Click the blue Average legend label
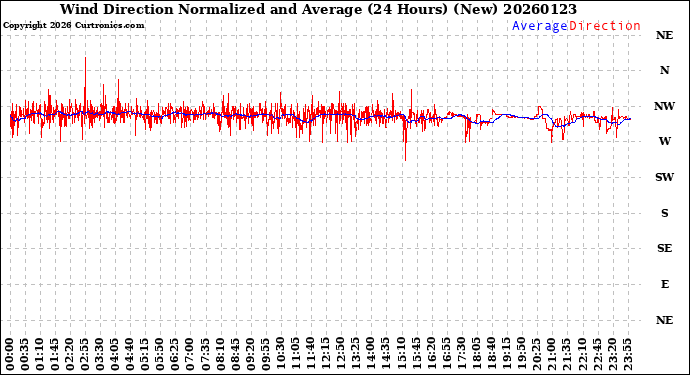This screenshot has height=375, width=690. (540, 26)
